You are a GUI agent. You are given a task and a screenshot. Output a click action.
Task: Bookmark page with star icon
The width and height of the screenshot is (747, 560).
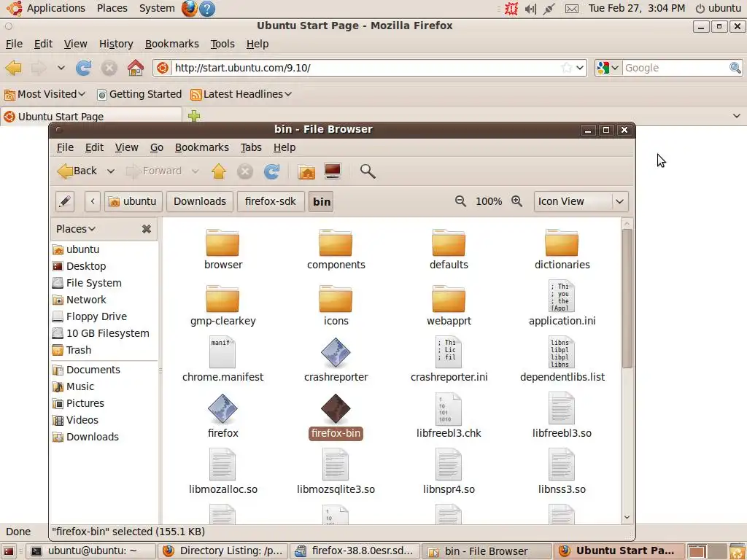[x=566, y=68]
